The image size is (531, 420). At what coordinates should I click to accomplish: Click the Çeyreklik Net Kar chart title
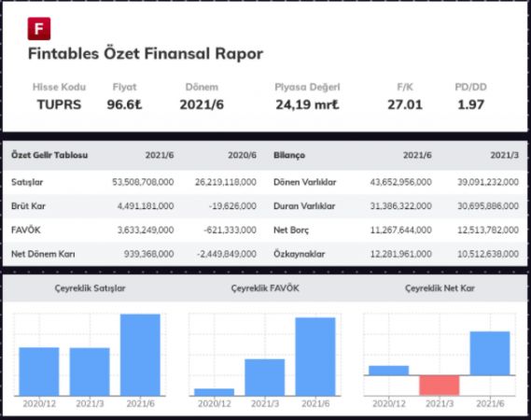pyautogui.click(x=440, y=288)
